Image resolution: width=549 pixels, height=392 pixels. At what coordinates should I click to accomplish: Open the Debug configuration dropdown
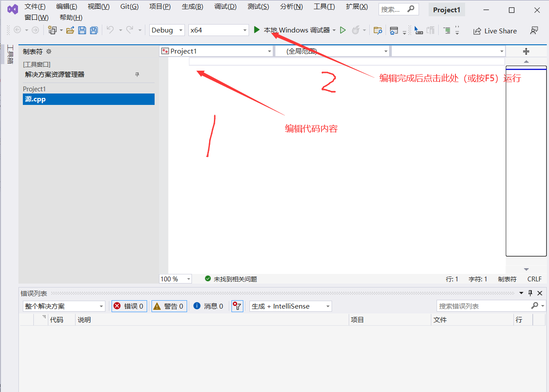coord(167,30)
